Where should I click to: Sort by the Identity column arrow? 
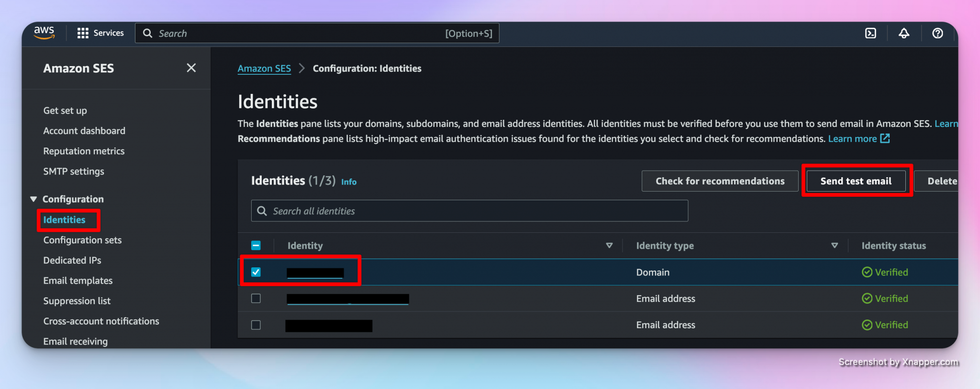[x=609, y=246]
